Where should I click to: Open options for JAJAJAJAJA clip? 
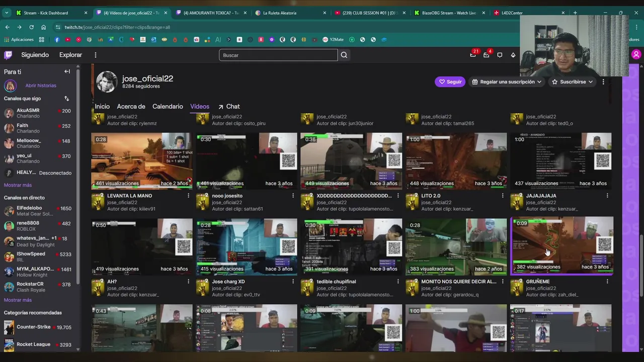tap(607, 196)
